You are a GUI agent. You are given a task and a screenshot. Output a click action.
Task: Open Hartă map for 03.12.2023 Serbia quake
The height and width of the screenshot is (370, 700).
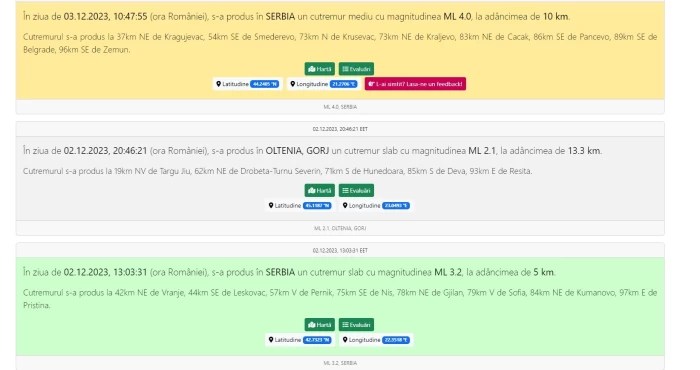tap(320, 69)
